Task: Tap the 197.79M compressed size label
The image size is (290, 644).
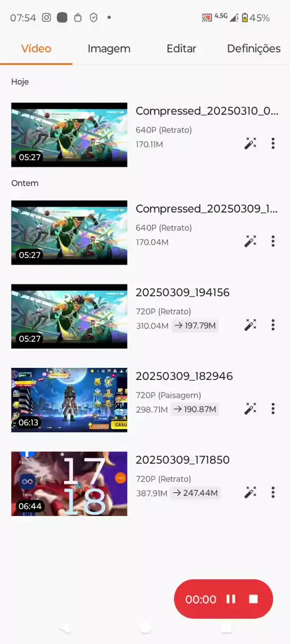Action: pyautogui.click(x=195, y=326)
